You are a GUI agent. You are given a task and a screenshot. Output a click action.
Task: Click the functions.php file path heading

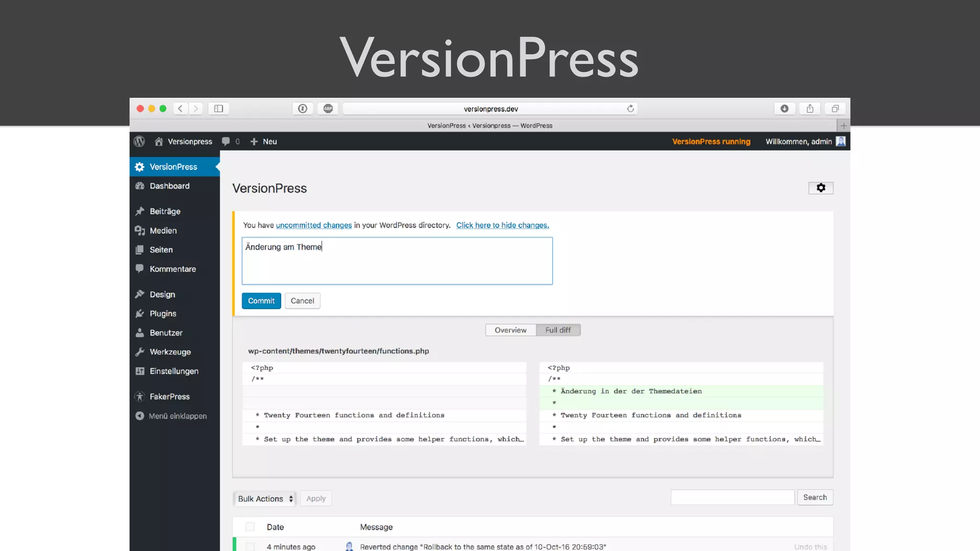(338, 351)
